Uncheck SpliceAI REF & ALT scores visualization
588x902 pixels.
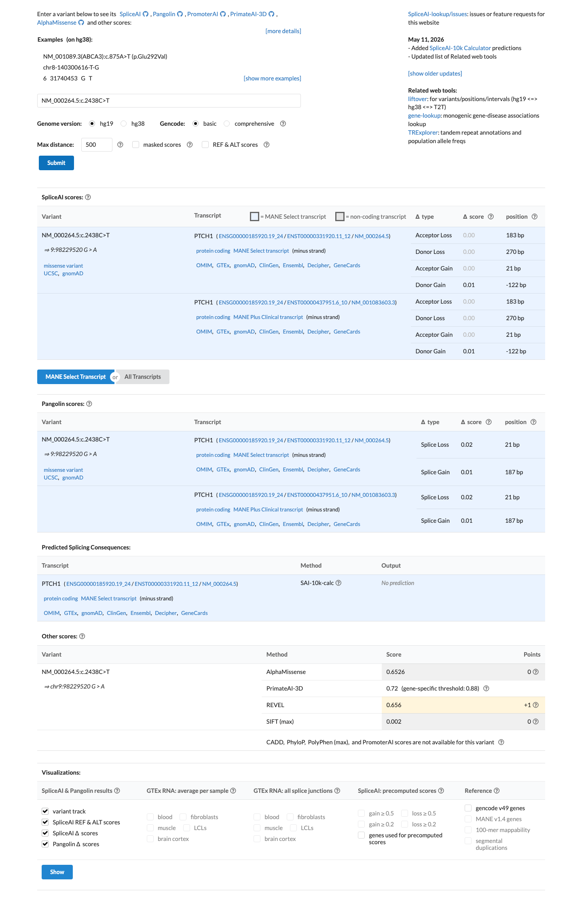pos(45,822)
